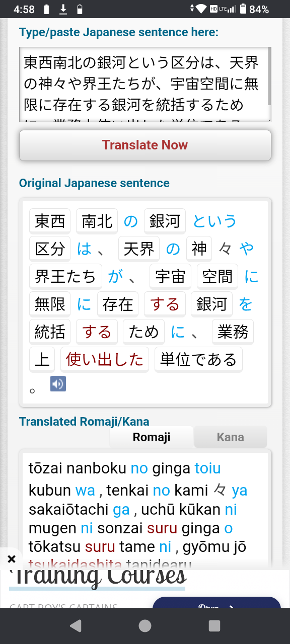Tap the word chip 界王たち
Viewport: 290px width, 644px height.
tap(65, 276)
